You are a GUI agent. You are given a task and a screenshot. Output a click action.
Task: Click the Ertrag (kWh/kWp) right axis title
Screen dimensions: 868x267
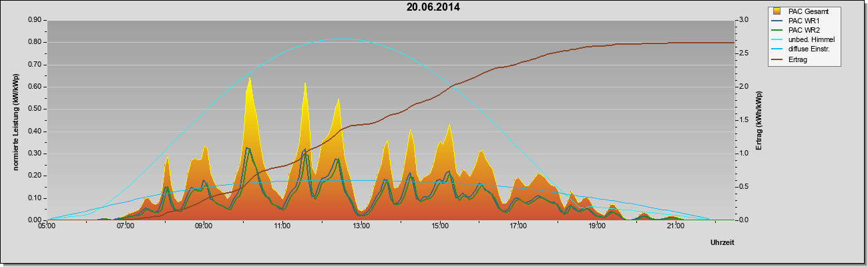pos(758,120)
